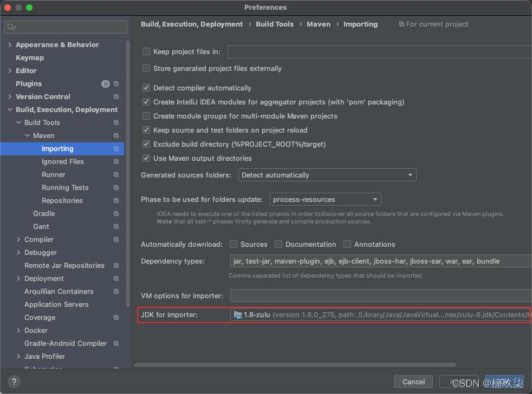Click the Plugins update badge showing 9
The height and width of the screenshot is (394, 532).
click(106, 84)
